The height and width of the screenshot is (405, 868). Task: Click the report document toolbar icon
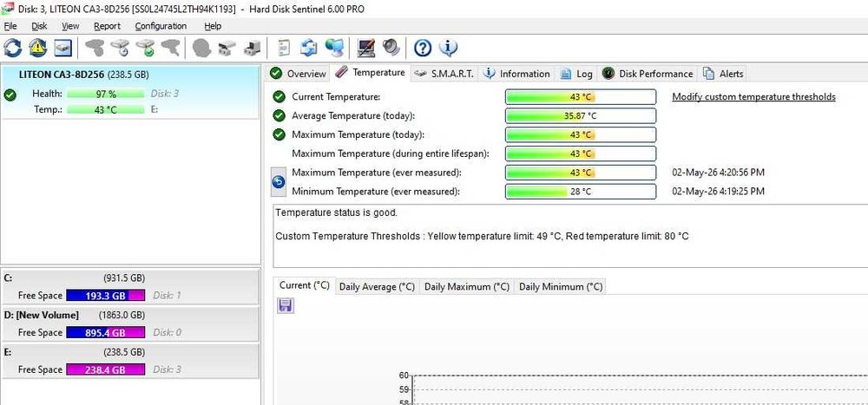tap(284, 49)
